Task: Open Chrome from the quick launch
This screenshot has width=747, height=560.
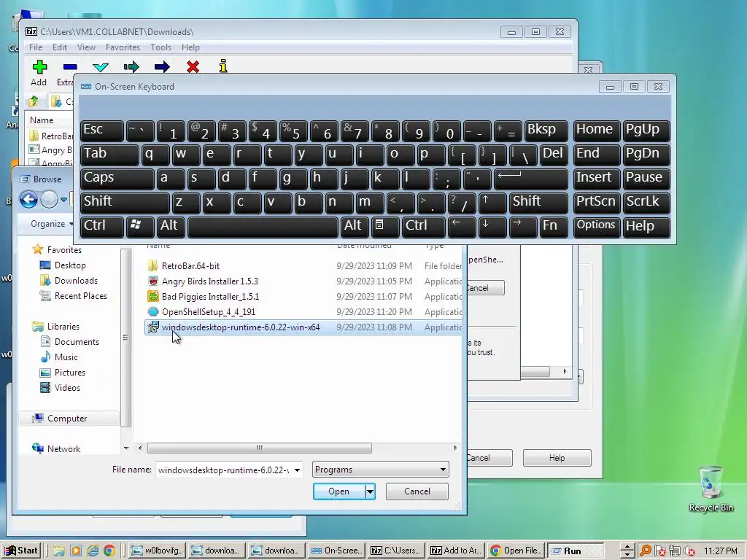Action: 109,551
